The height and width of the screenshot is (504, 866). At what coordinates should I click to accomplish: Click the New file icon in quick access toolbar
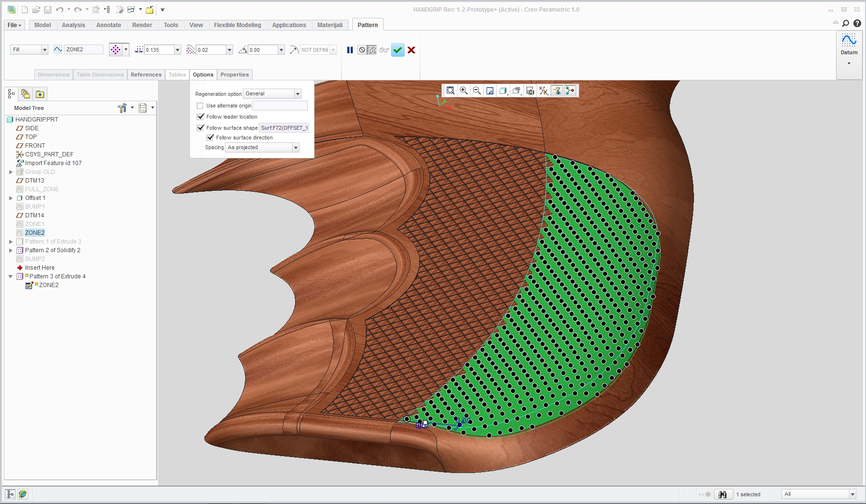click(x=24, y=10)
